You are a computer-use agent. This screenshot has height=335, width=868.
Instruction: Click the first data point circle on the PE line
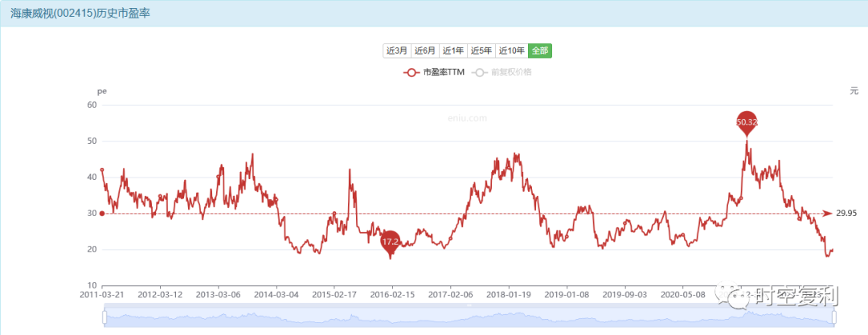click(x=102, y=170)
